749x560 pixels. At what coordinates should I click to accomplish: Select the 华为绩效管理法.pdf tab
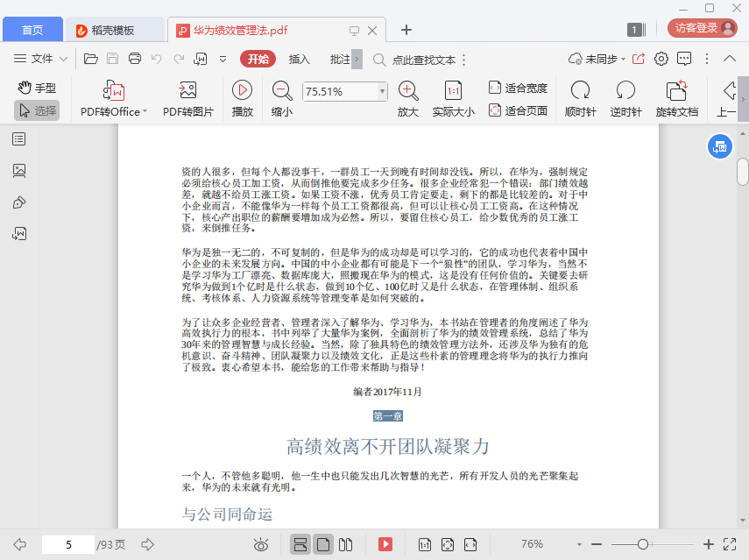click(240, 31)
